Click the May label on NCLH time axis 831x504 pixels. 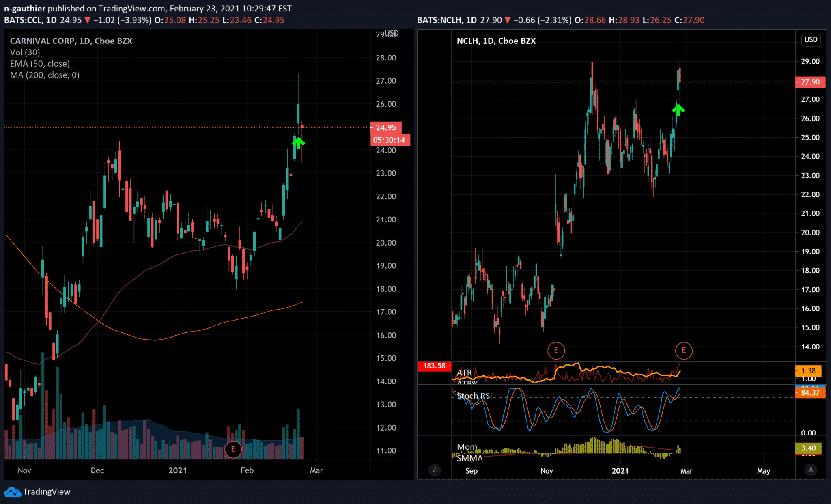point(764,471)
